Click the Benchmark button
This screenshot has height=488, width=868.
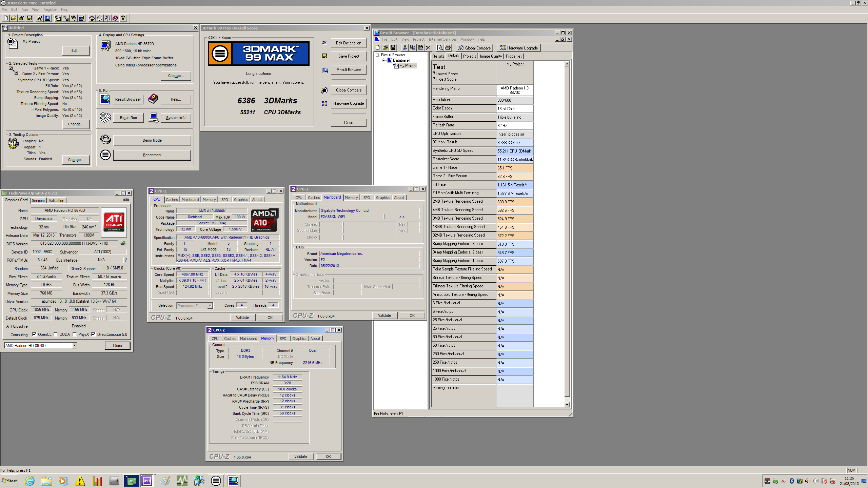[x=152, y=155]
